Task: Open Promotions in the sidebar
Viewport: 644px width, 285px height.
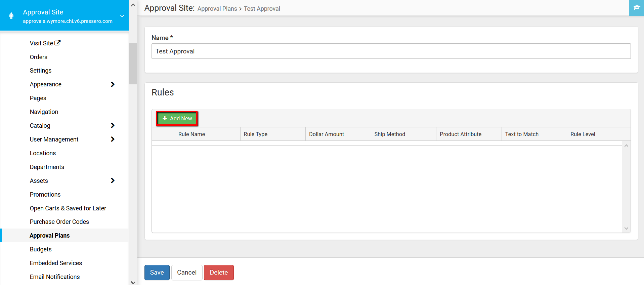Action: 45,195
